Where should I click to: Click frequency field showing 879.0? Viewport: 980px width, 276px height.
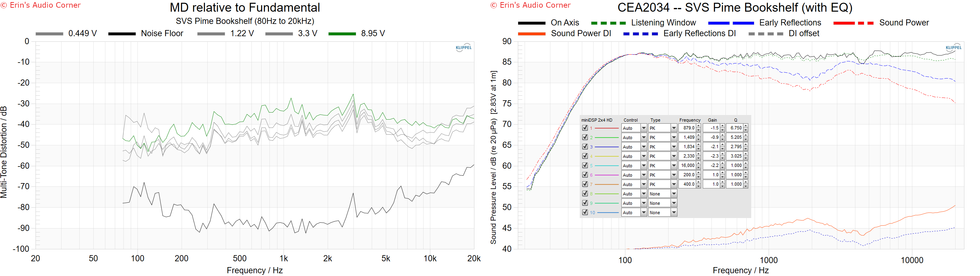pos(688,128)
